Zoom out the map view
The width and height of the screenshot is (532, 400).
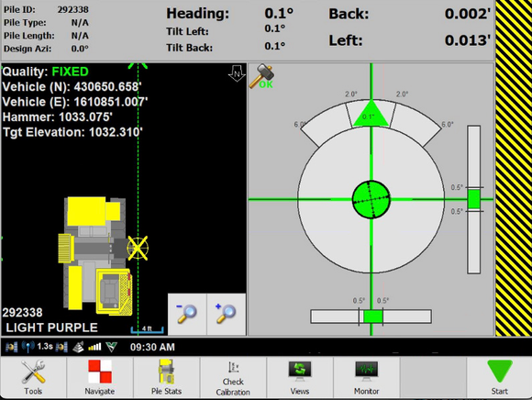[187, 314]
